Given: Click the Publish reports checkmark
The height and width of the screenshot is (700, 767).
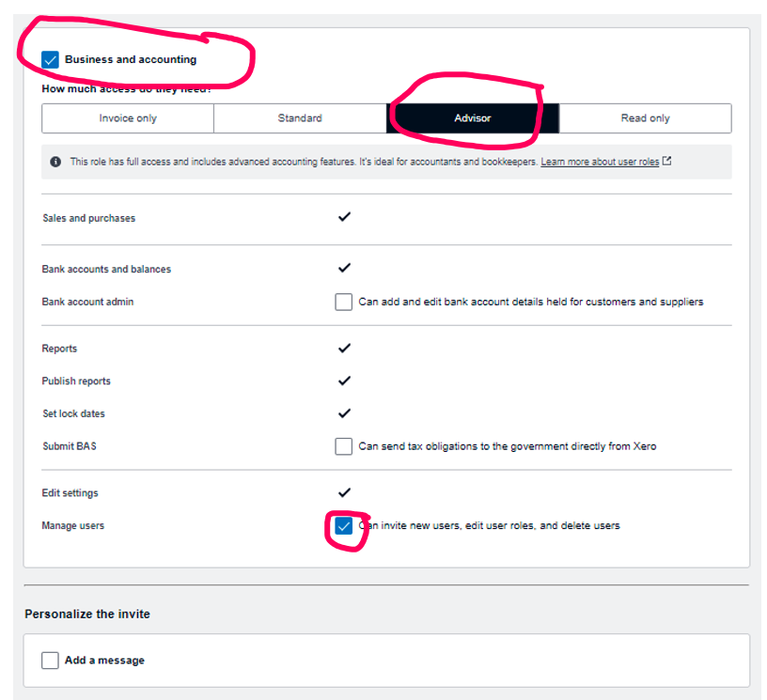Looking at the screenshot, I should coord(344,381).
